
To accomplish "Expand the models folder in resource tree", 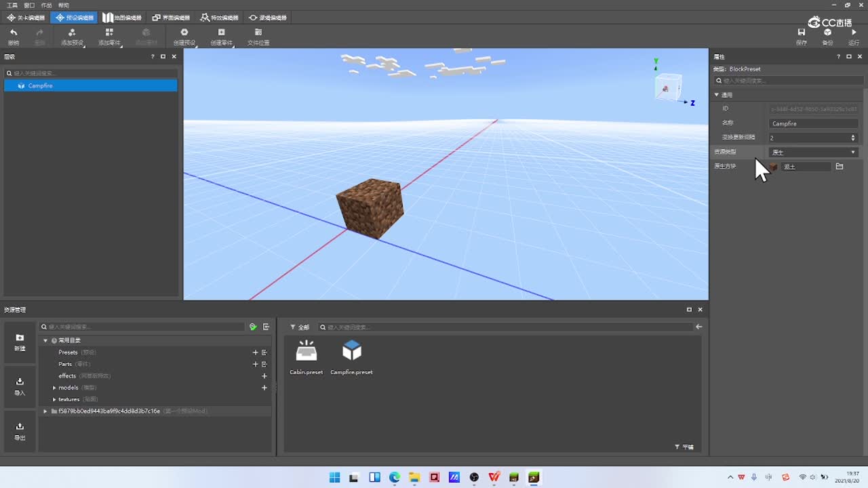I will 54,388.
